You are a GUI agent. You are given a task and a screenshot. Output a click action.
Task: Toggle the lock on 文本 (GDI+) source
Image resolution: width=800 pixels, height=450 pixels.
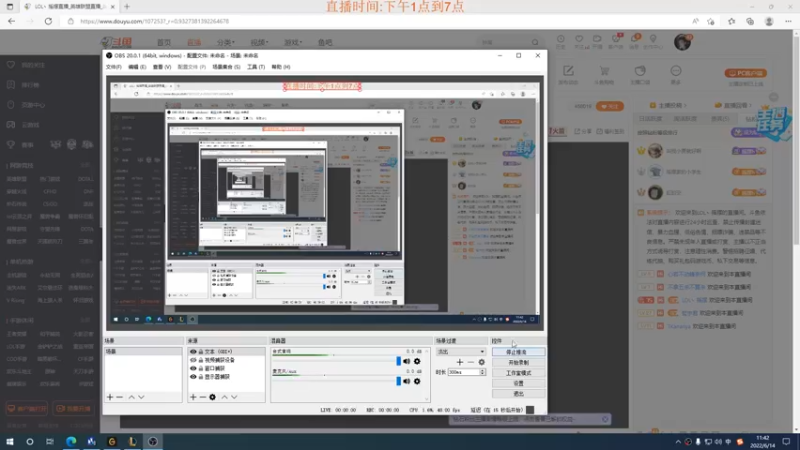click(201, 352)
